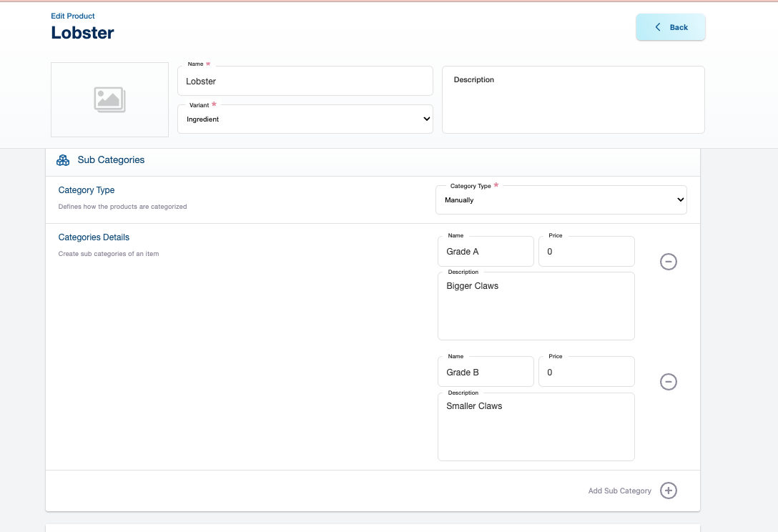Click the Price field for Grade A
The width and height of the screenshot is (778, 532).
(x=586, y=252)
